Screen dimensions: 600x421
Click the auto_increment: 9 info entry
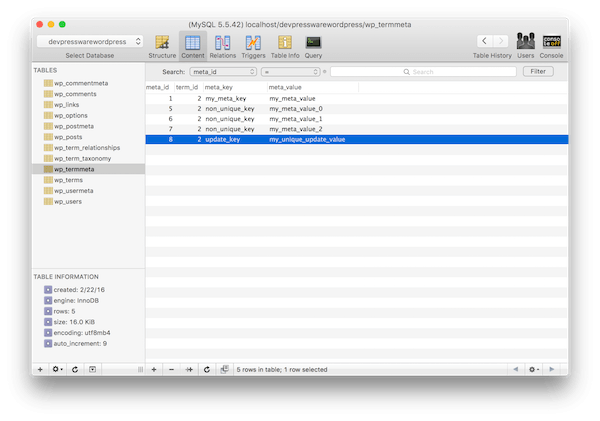tap(76, 343)
